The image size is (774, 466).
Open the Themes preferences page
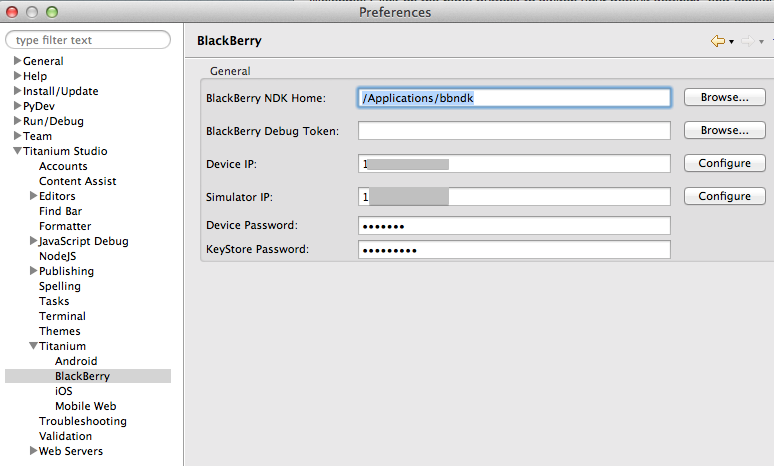[x=60, y=331]
